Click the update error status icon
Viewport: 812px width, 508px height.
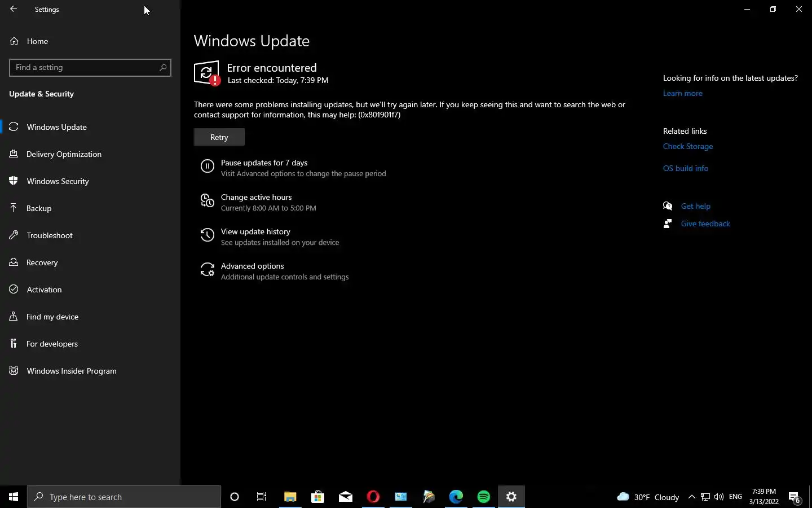click(x=207, y=73)
